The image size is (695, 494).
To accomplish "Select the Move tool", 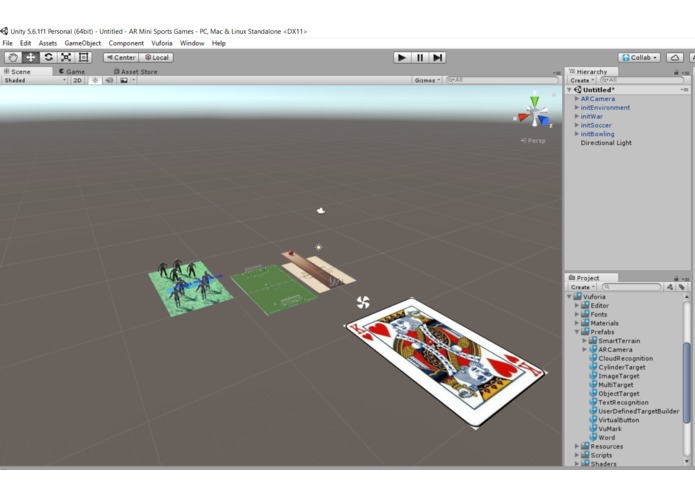I will coord(31,57).
